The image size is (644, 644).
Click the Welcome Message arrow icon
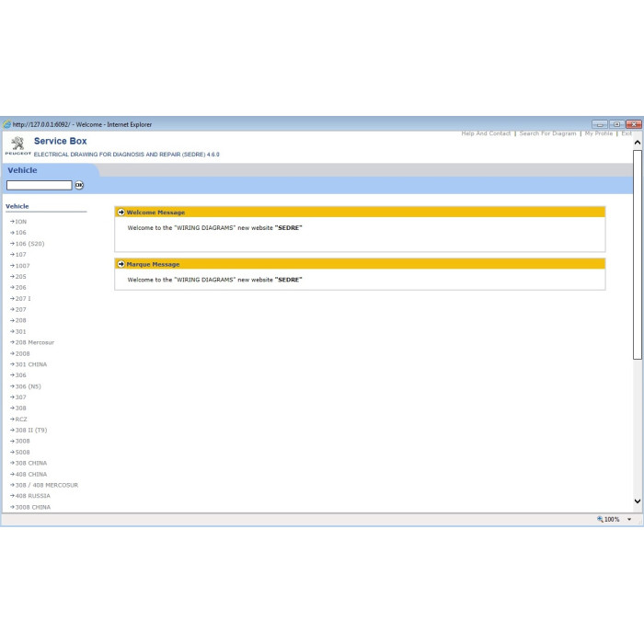(x=121, y=212)
